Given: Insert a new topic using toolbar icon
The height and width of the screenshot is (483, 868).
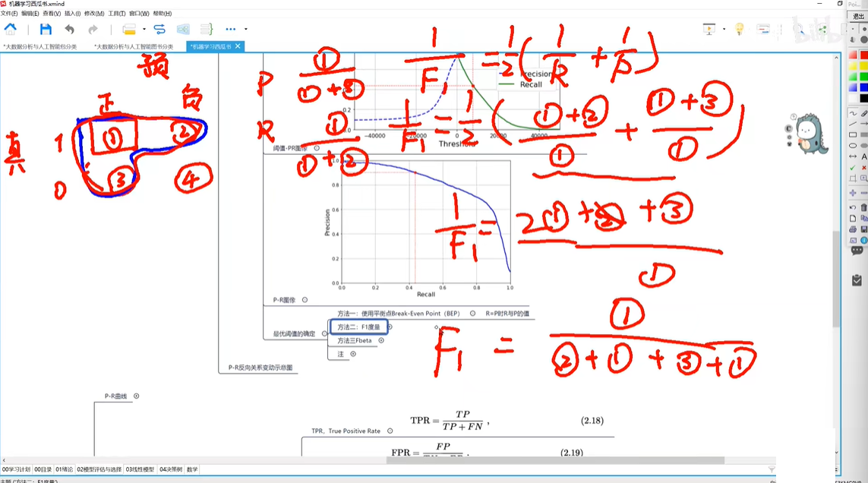Looking at the screenshot, I should pyautogui.click(x=129, y=29).
